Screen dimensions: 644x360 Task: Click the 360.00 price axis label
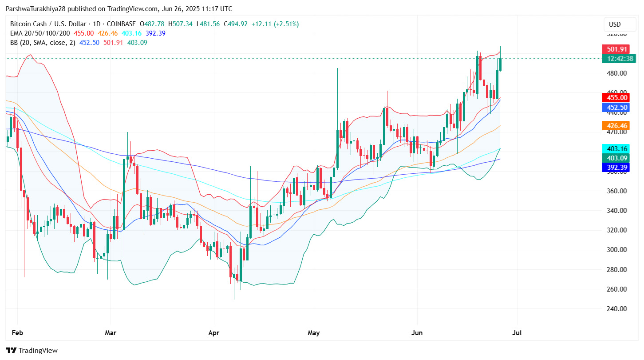617,191
